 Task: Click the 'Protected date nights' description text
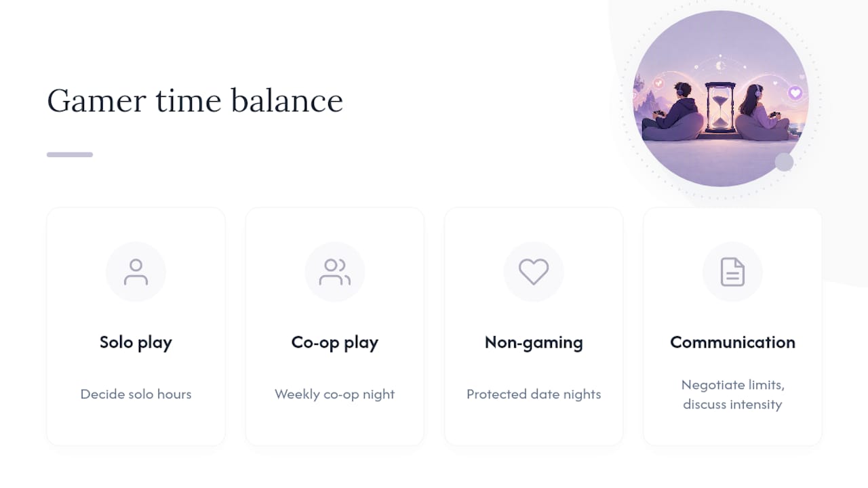click(x=534, y=394)
